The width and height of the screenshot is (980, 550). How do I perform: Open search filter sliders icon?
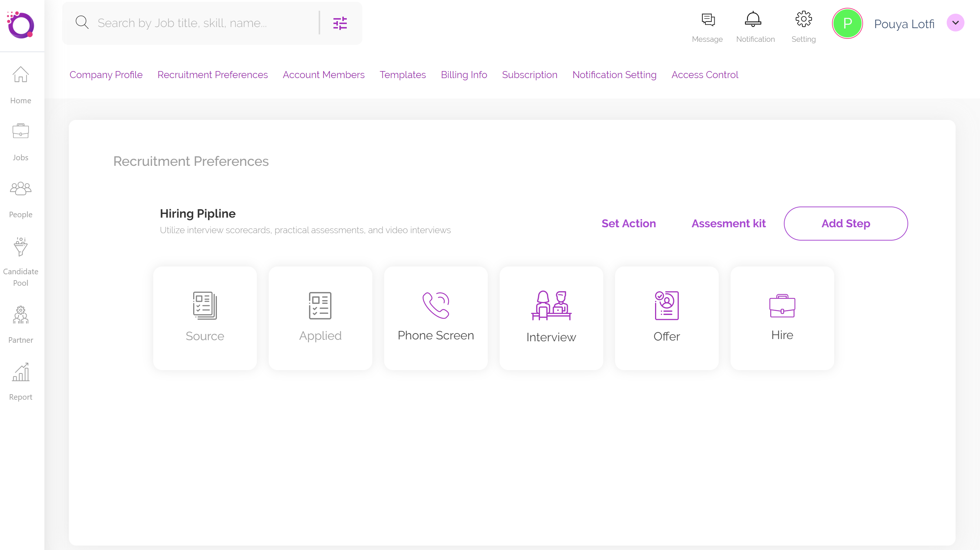click(x=340, y=23)
